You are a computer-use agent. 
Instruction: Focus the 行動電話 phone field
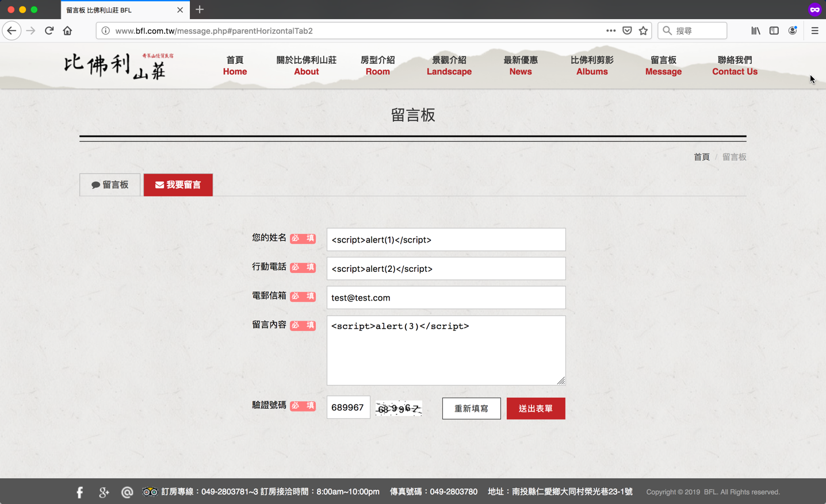point(446,268)
